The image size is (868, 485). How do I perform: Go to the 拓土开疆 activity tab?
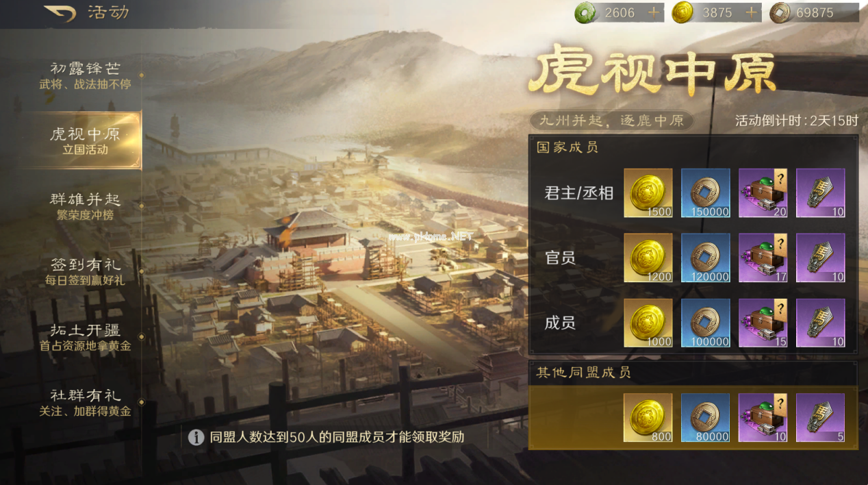tap(85, 337)
